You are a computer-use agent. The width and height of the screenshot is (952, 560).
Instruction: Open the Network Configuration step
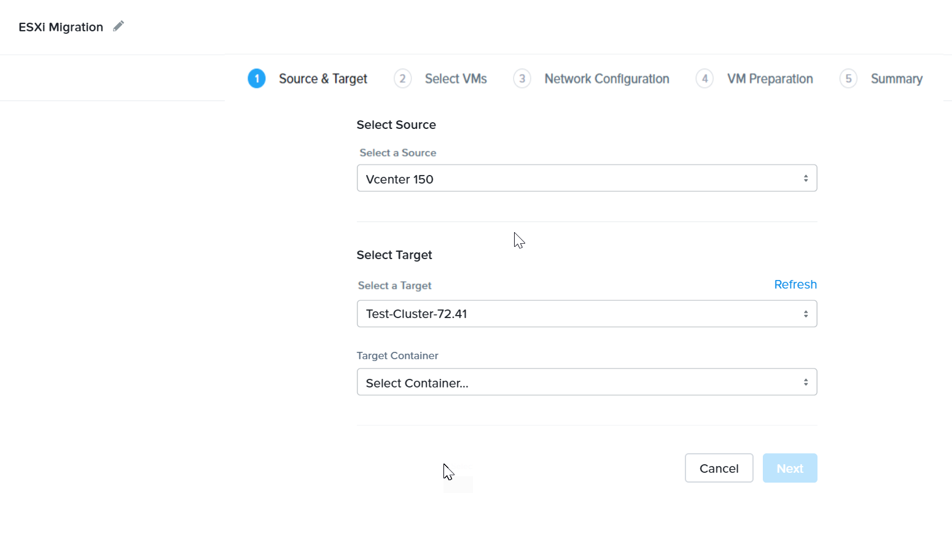tap(607, 79)
